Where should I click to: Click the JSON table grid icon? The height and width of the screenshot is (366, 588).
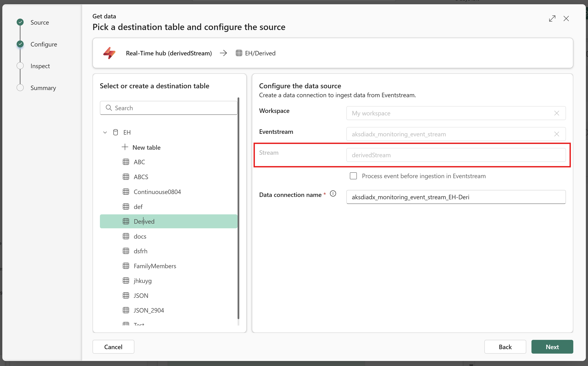(126, 295)
